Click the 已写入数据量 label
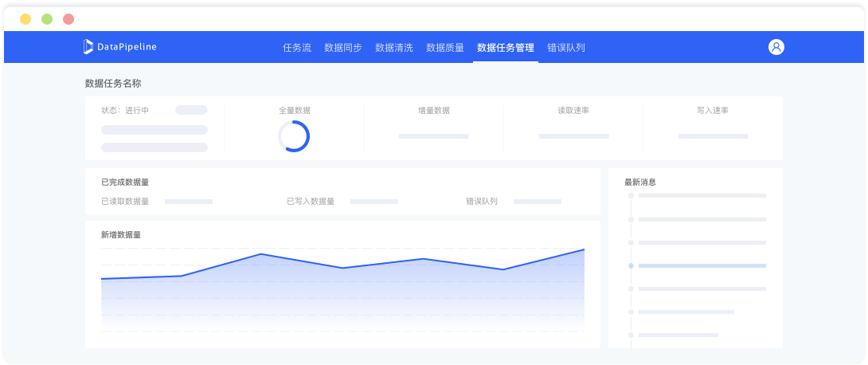Screen dimensions: 868x365 [311, 202]
